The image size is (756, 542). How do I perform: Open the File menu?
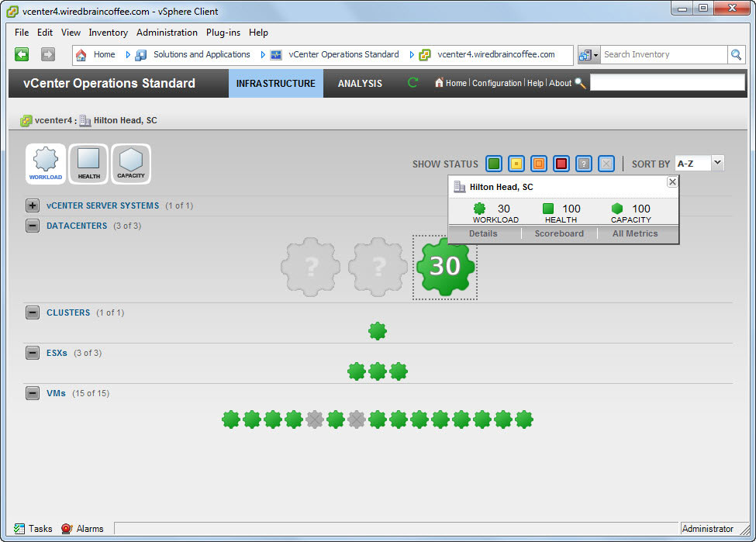click(x=22, y=33)
